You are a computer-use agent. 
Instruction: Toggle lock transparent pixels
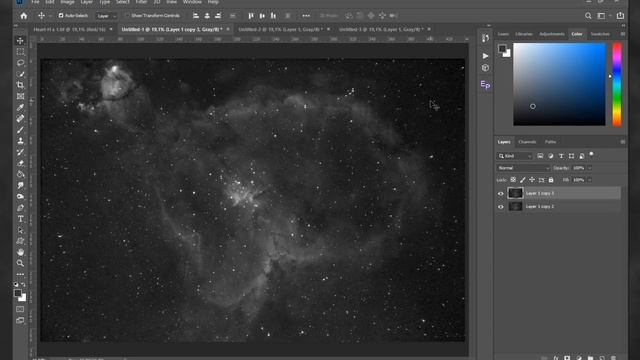tap(513, 180)
